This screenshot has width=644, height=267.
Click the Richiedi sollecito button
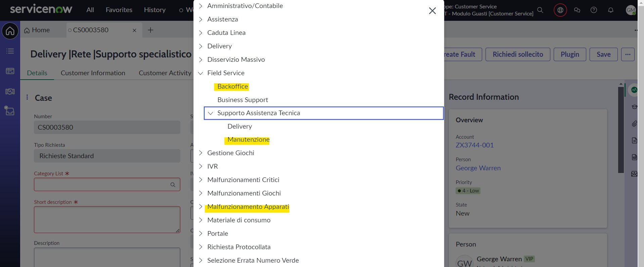[517, 54]
